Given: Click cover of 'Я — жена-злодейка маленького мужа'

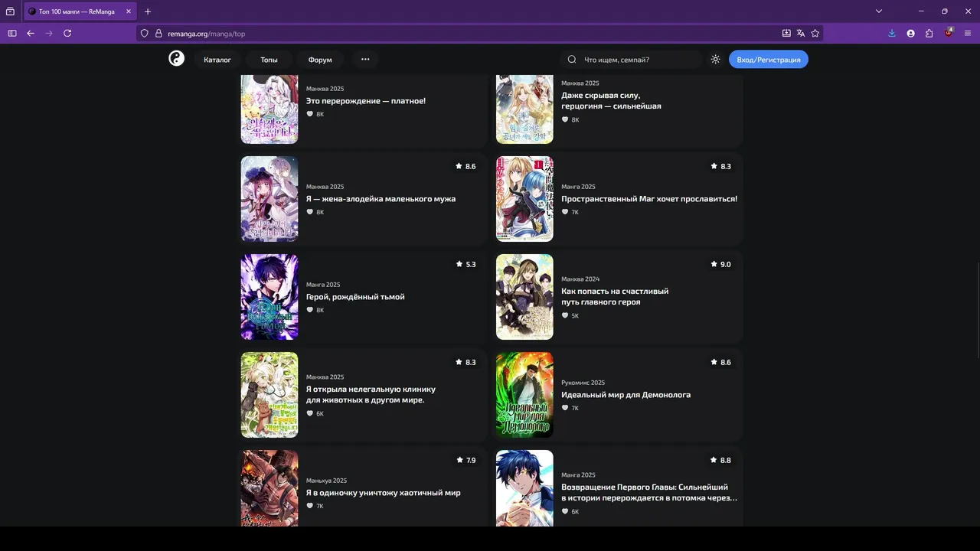Looking at the screenshot, I should (269, 199).
